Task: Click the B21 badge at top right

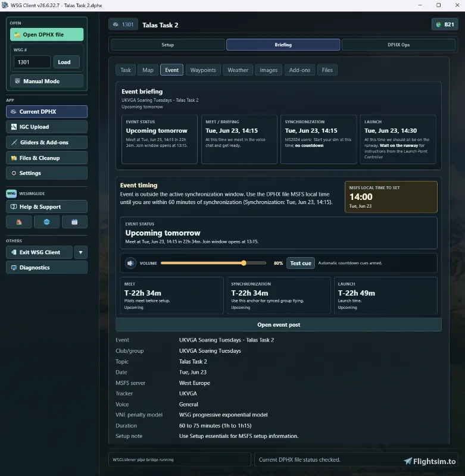Action: click(x=445, y=24)
